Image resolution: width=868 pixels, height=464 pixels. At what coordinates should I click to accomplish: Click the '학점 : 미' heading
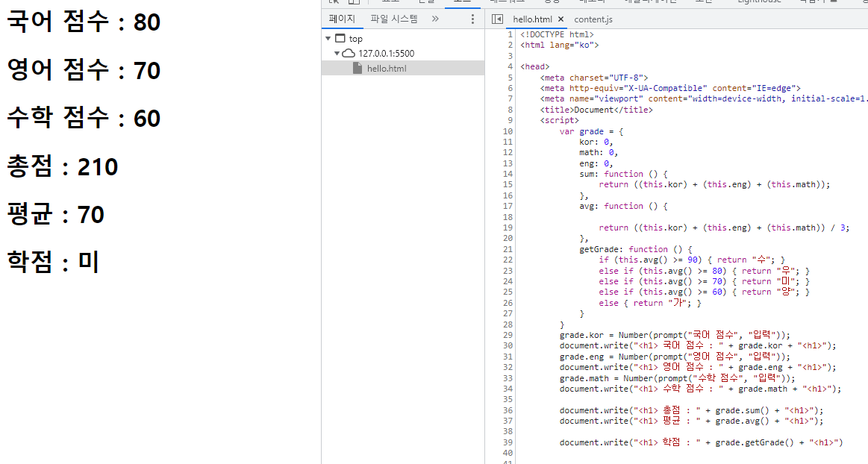(x=53, y=262)
